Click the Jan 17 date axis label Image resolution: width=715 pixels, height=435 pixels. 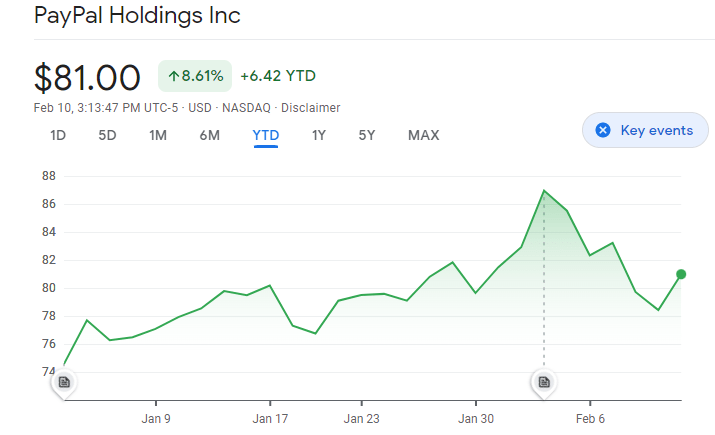[270, 418]
